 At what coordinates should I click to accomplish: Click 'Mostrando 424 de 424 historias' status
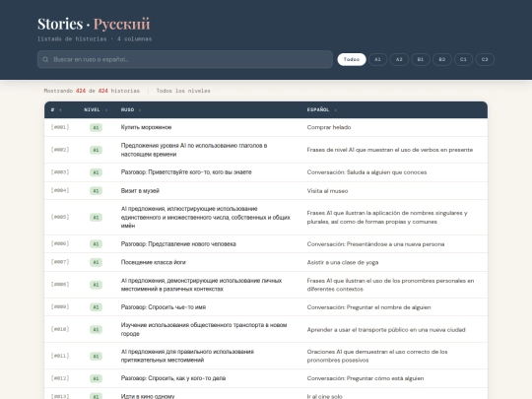92,91
